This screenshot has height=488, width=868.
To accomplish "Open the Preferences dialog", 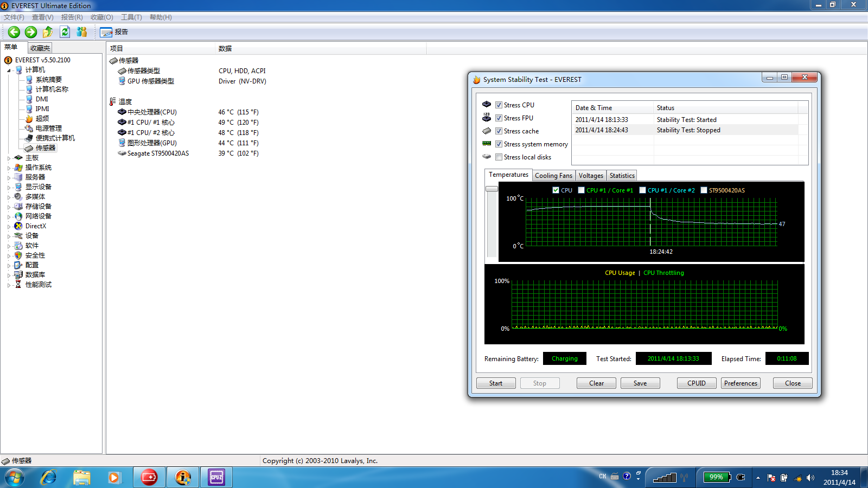I will point(741,383).
